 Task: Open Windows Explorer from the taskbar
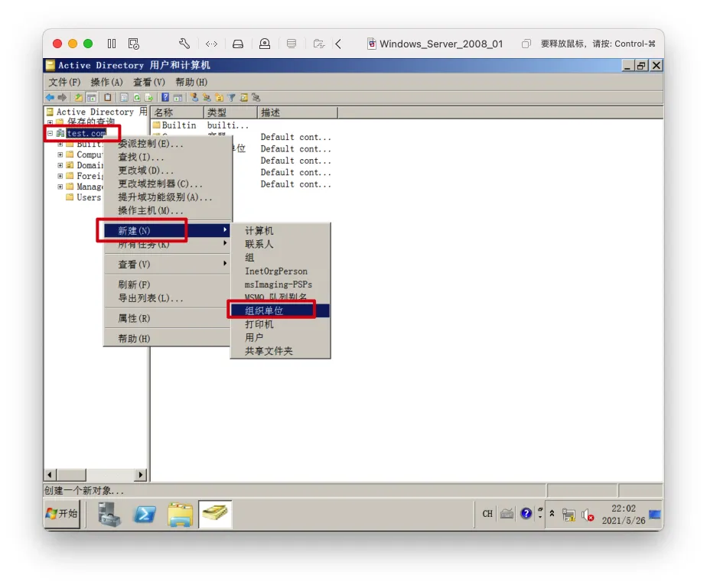pyautogui.click(x=180, y=514)
